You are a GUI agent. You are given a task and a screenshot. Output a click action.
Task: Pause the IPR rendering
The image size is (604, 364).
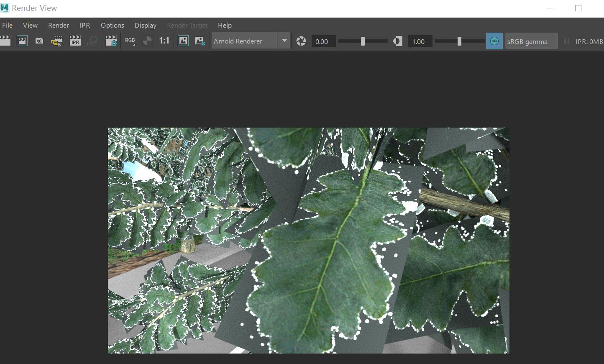(567, 41)
